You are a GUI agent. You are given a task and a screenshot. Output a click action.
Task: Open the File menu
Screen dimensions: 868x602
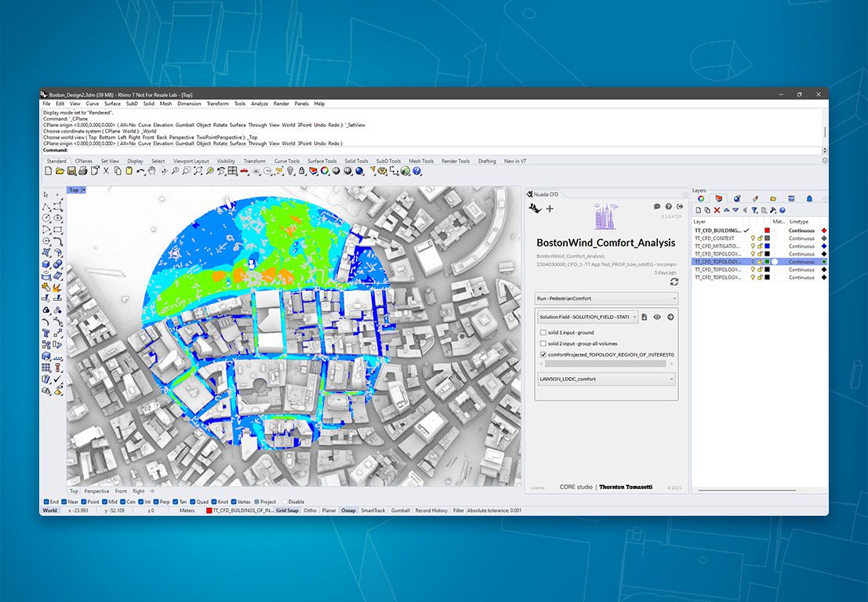point(46,103)
